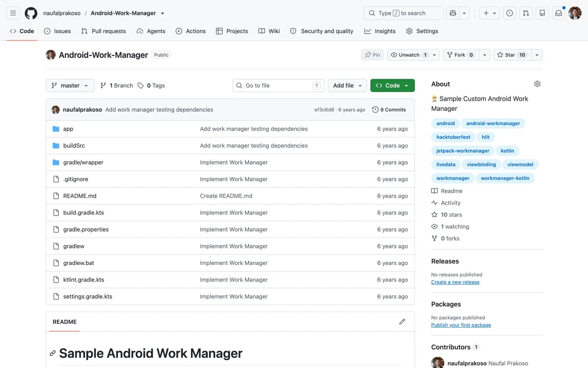Open repository Settings tab
588x368 pixels.
422,31
